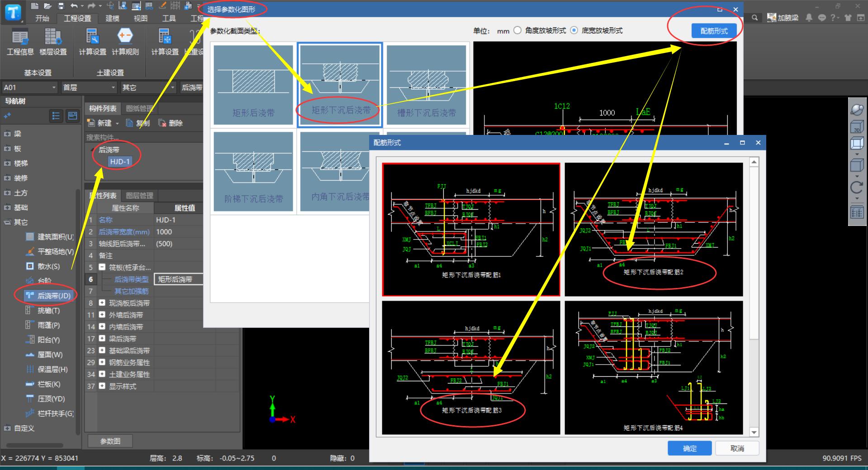Screen dimensions: 868x470
Task: Open the A01 project dropdown
Action: pos(30,87)
